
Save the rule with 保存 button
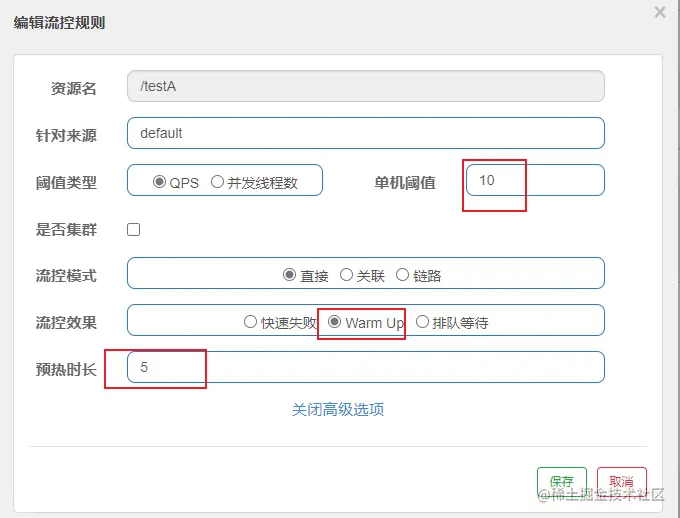tap(562, 482)
